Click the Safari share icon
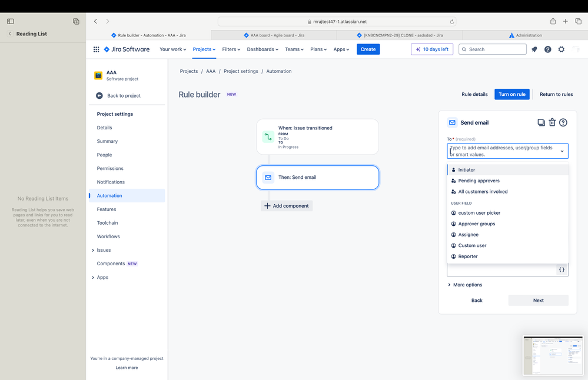The height and width of the screenshot is (380, 588). [x=553, y=21]
